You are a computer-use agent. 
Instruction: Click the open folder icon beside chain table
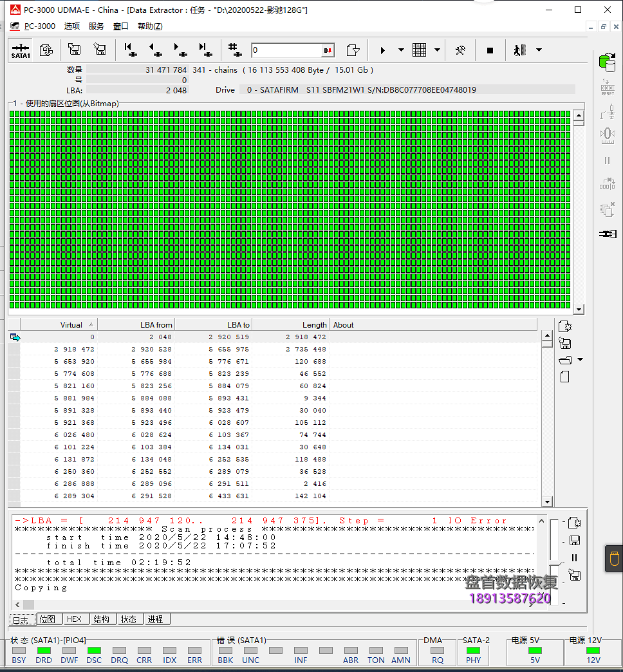click(x=565, y=360)
